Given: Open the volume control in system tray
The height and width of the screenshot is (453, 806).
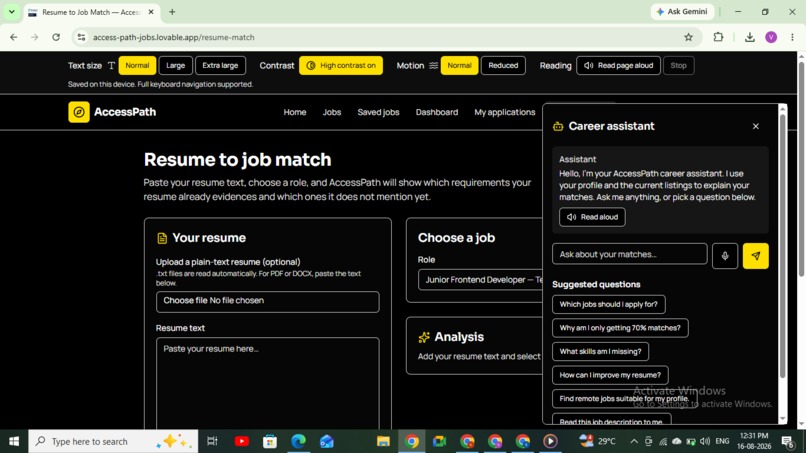Looking at the screenshot, I should [705, 441].
